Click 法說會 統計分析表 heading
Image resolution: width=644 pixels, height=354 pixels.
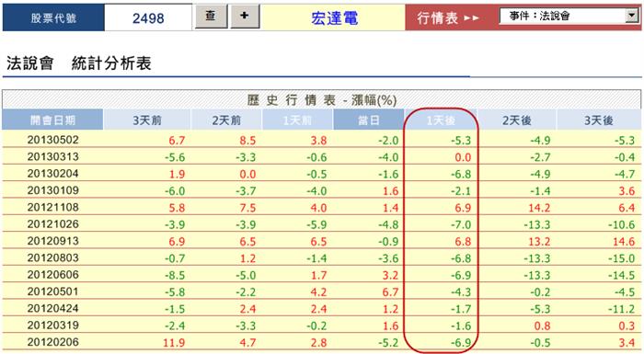[x=79, y=63]
